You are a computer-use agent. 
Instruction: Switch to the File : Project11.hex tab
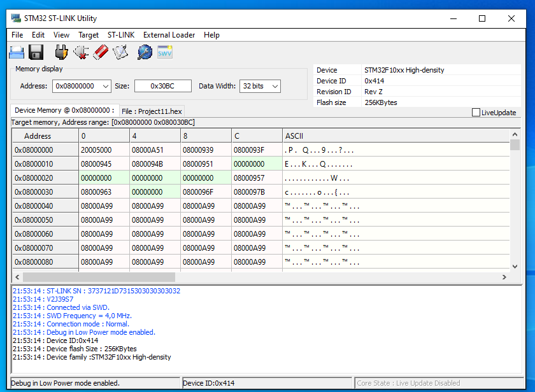pyautogui.click(x=152, y=111)
